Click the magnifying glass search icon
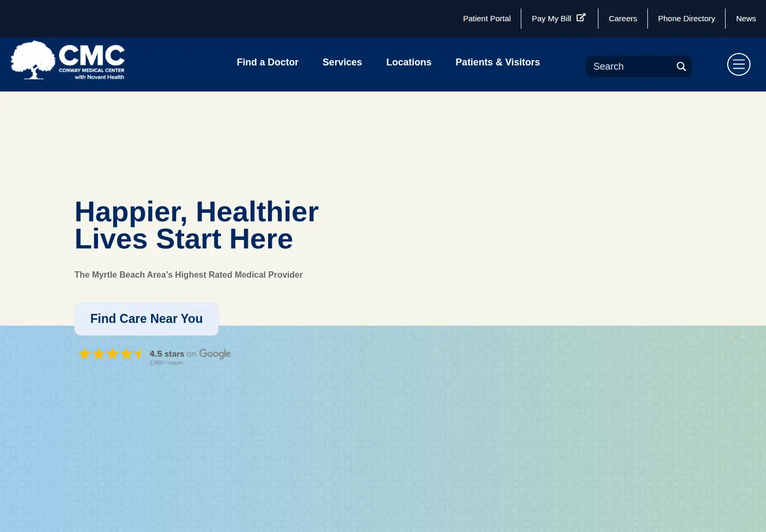 [681, 66]
